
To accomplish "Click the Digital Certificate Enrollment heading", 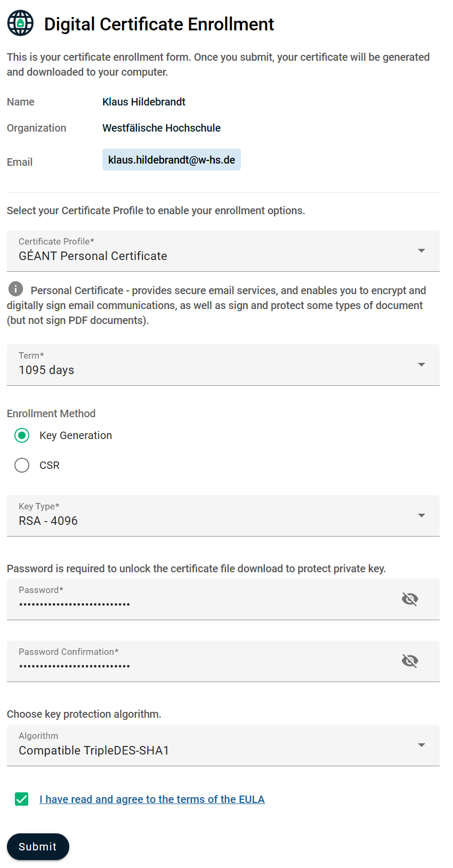I will 159,24.
